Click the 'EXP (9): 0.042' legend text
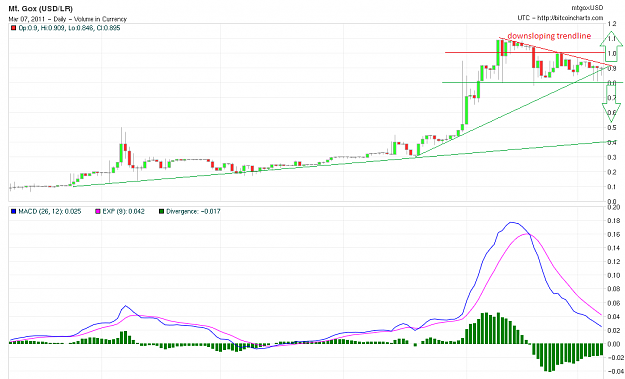The width and height of the screenshot is (625, 379). [123, 212]
